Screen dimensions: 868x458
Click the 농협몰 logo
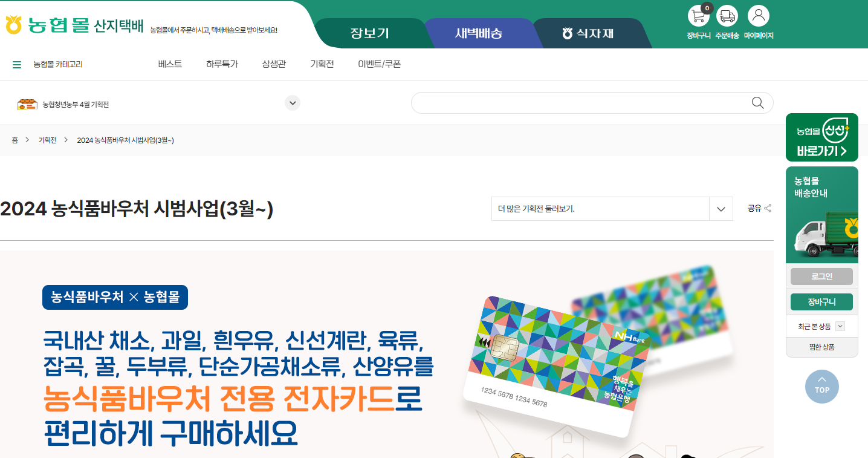pos(47,25)
